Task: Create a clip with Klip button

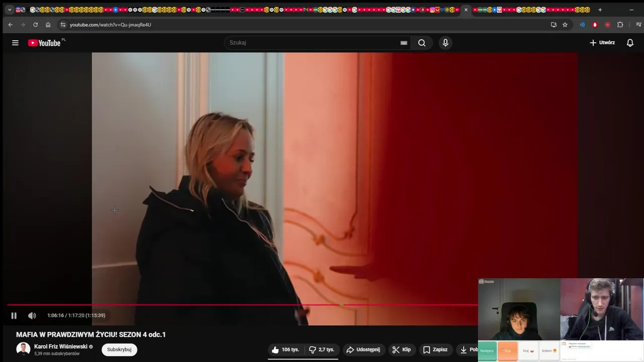Action: coord(401,349)
